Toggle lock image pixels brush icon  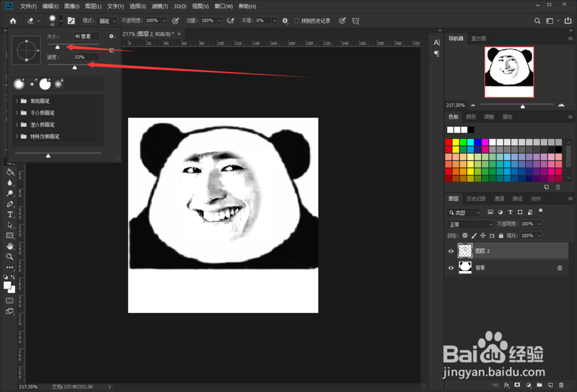474,236
